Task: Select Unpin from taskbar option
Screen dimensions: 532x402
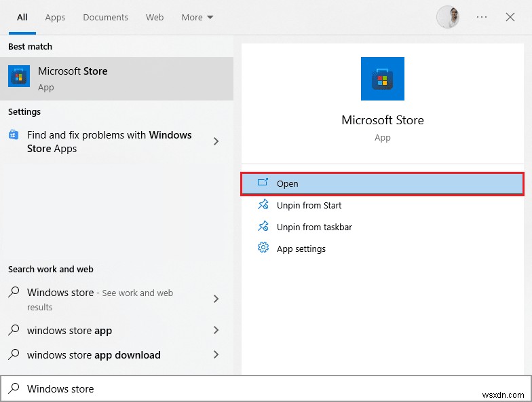Action: (314, 227)
